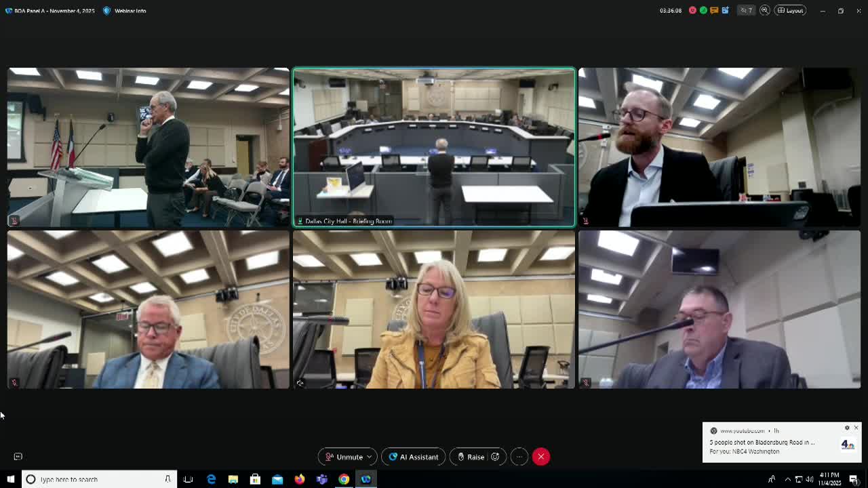Screen dimensions: 868x488
Task: Click the Unmute microphone button
Action: pos(343,457)
